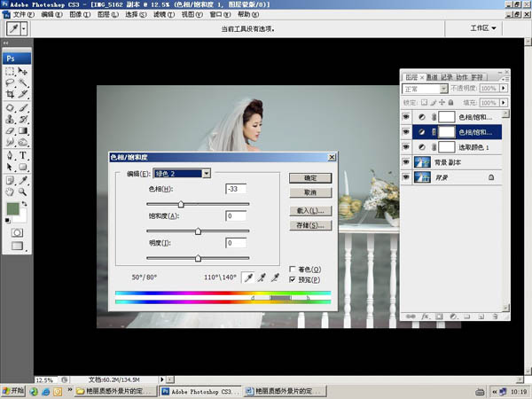532x399 pixels.
Task: Select the Type (T) tool
Action: click(23, 154)
